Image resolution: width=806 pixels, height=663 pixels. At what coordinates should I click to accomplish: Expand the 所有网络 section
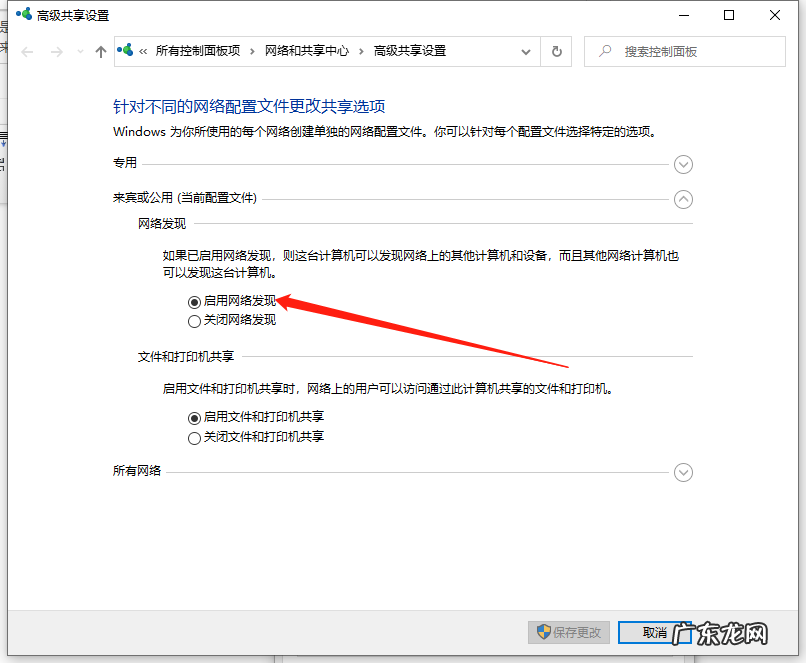(x=683, y=472)
